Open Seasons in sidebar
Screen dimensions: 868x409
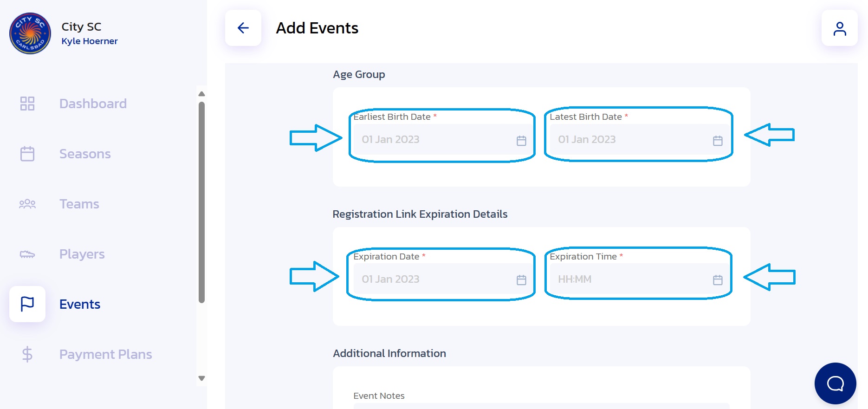click(85, 154)
